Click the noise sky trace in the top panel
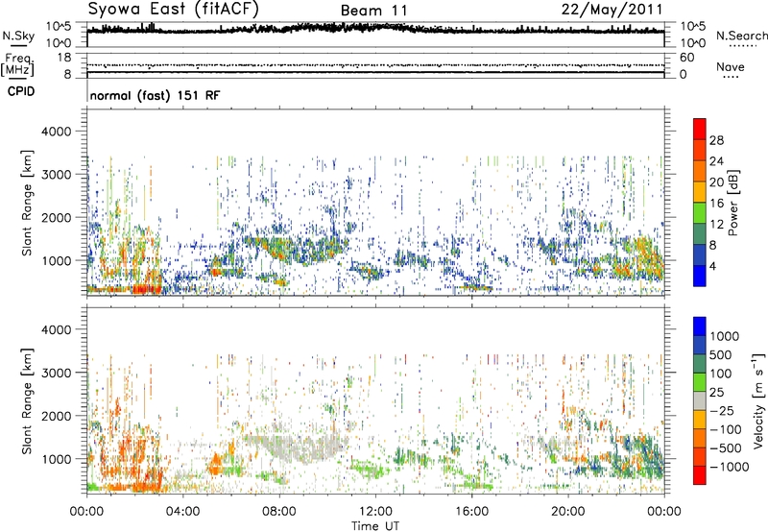Screen dimensions: 768x532 coord(375,30)
